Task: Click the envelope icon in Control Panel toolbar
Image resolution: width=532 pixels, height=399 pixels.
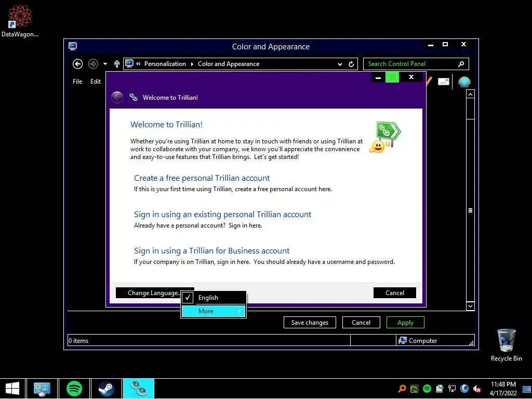Action: click(444, 82)
